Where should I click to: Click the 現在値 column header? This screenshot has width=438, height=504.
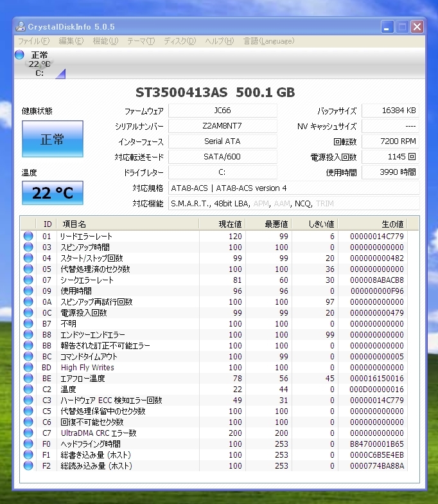[x=222, y=224]
